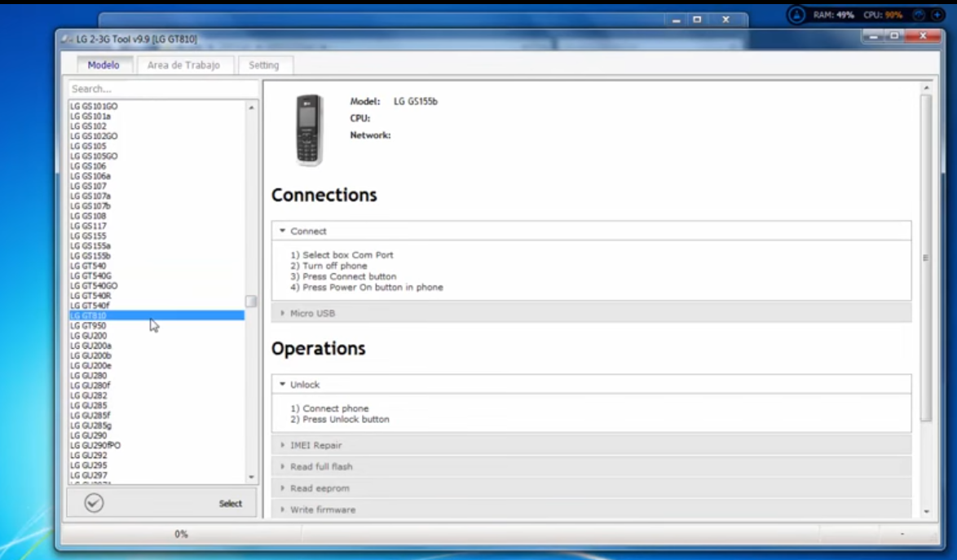Click the model list scrollbar thumb
Viewport: 957px width, 560px height.
coord(251,302)
